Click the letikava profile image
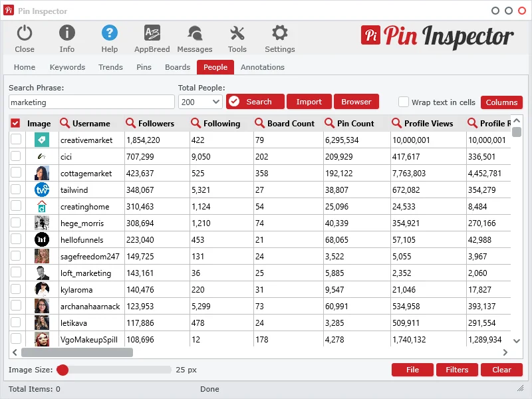Image resolution: width=532 pixels, height=399 pixels. pyautogui.click(x=42, y=323)
